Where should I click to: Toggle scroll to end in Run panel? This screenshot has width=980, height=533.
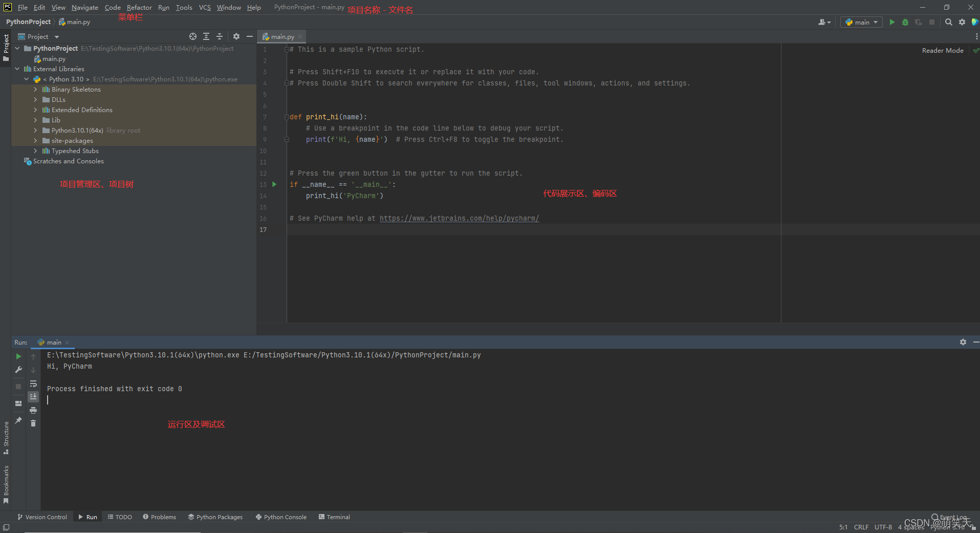[33, 397]
